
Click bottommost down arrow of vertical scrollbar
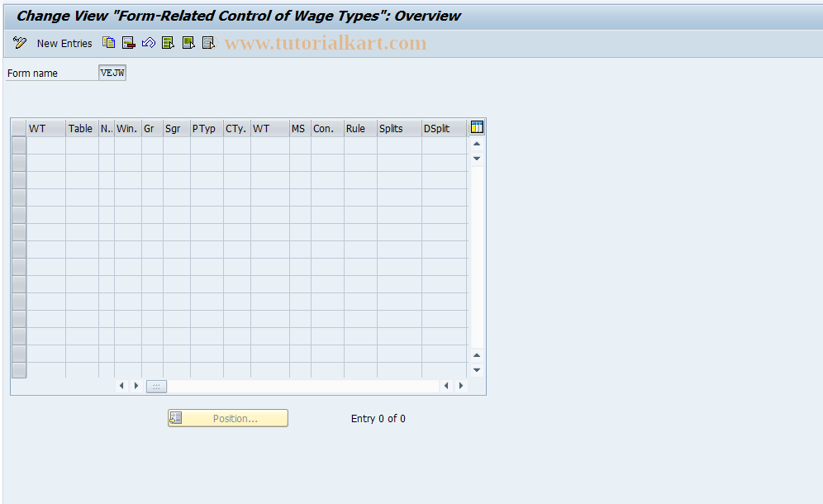pos(477,370)
